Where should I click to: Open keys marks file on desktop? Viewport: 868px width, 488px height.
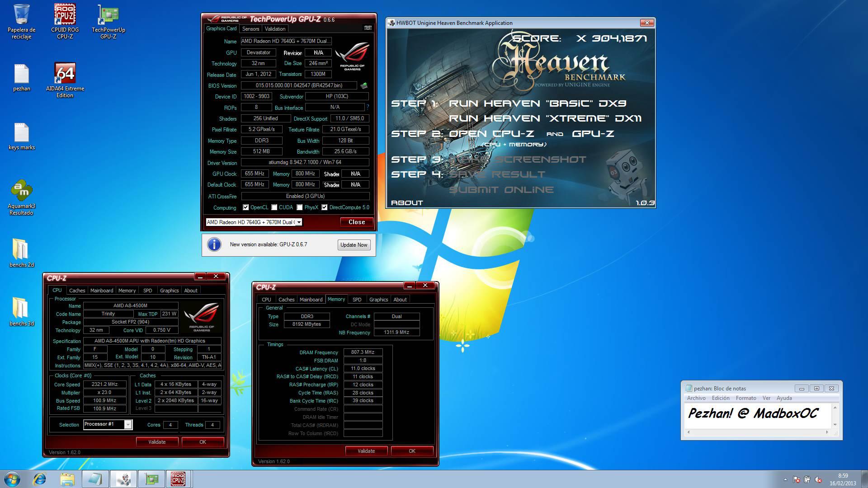pos(21,136)
